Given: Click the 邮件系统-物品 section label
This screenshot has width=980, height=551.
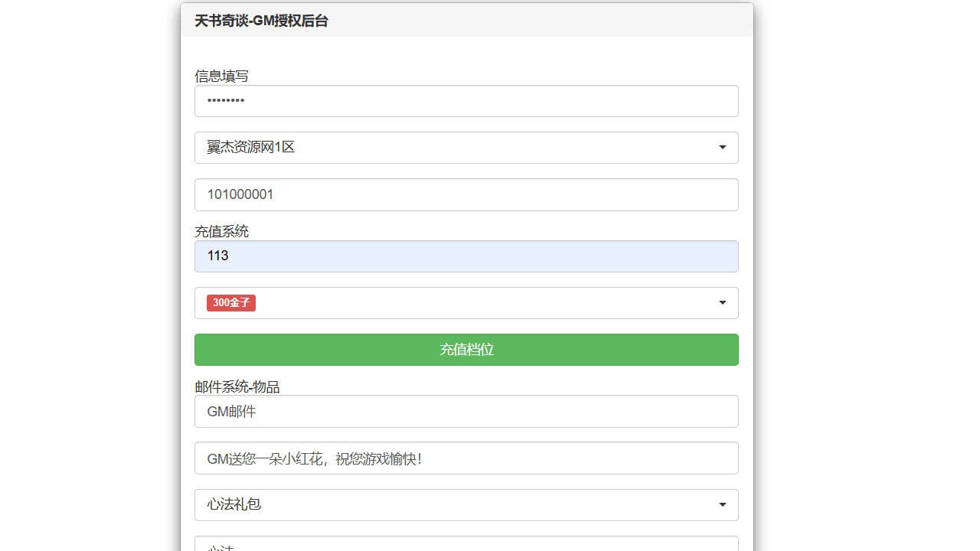Looking at the screenshot, I should coord(237,387).
